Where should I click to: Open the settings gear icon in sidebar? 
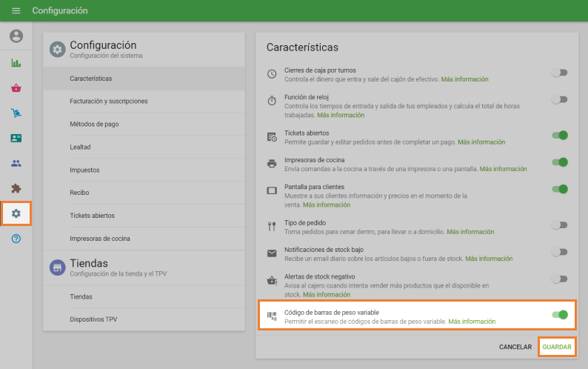[x=16, y=213]
